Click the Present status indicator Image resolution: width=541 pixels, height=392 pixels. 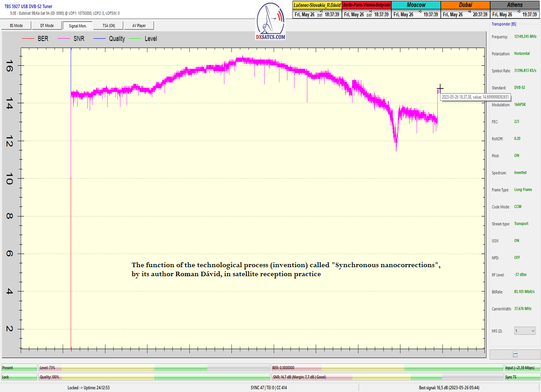[x=19, y=368]
